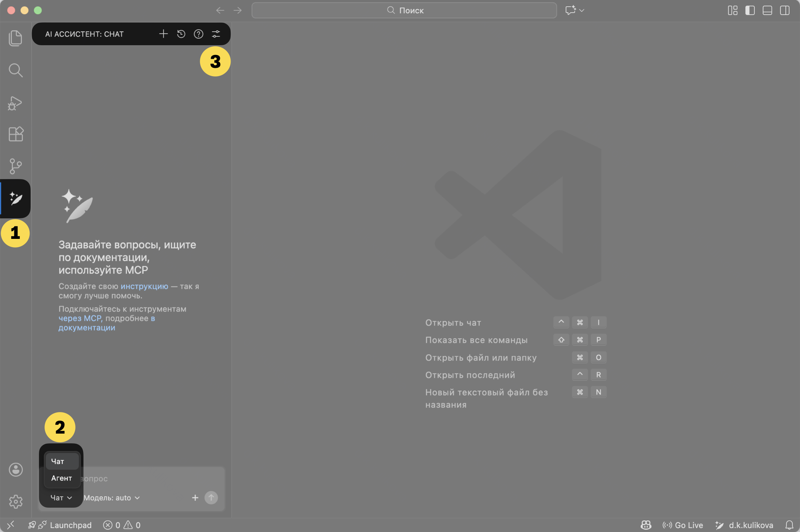Open the Manage gear icon
The image size is (800, 532).
16,502
